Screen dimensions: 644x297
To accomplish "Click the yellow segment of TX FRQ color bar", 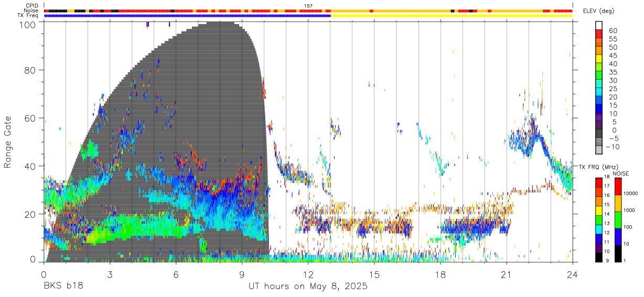I will 599,211.
